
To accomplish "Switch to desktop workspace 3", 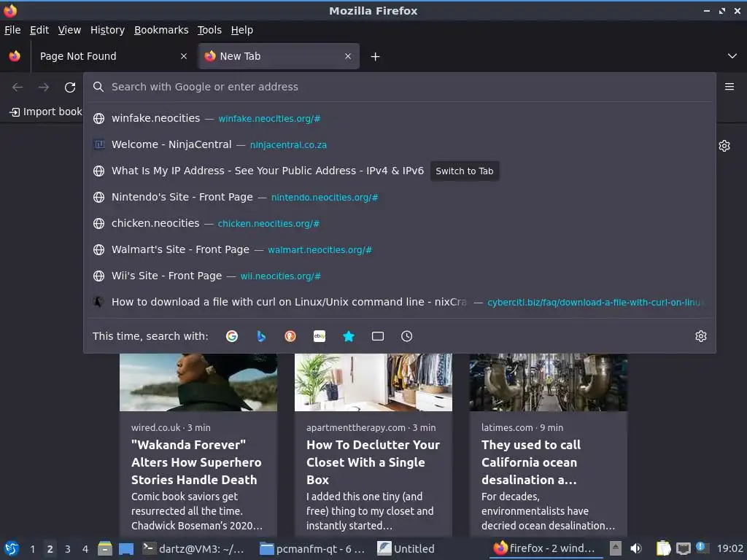I will point(68,549).
